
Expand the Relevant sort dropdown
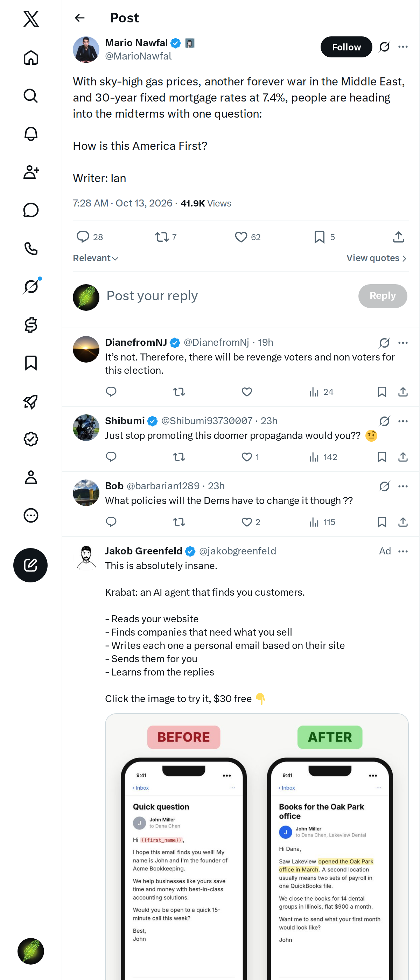coord(96,258)
